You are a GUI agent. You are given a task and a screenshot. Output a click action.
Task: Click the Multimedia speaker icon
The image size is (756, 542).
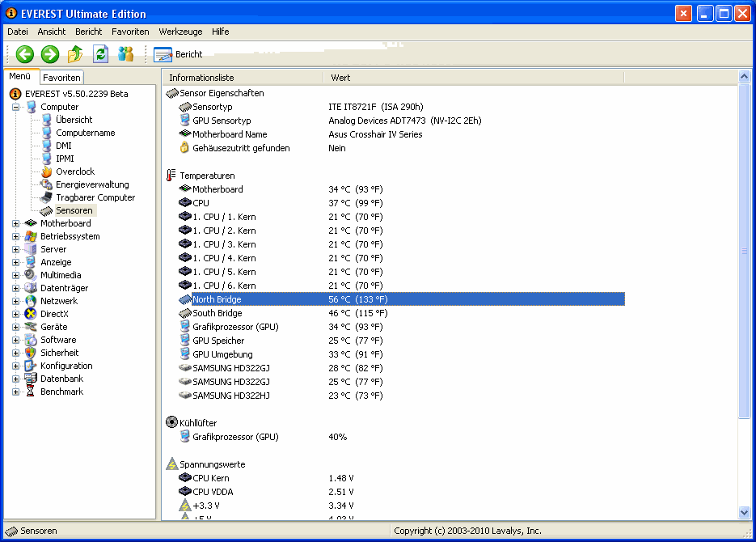[31, 275]
